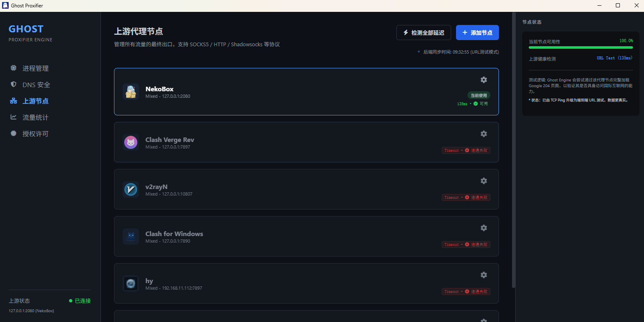Click the vertical scrollbar of node list
Screen dimensions: 644x322
(514, 150)
